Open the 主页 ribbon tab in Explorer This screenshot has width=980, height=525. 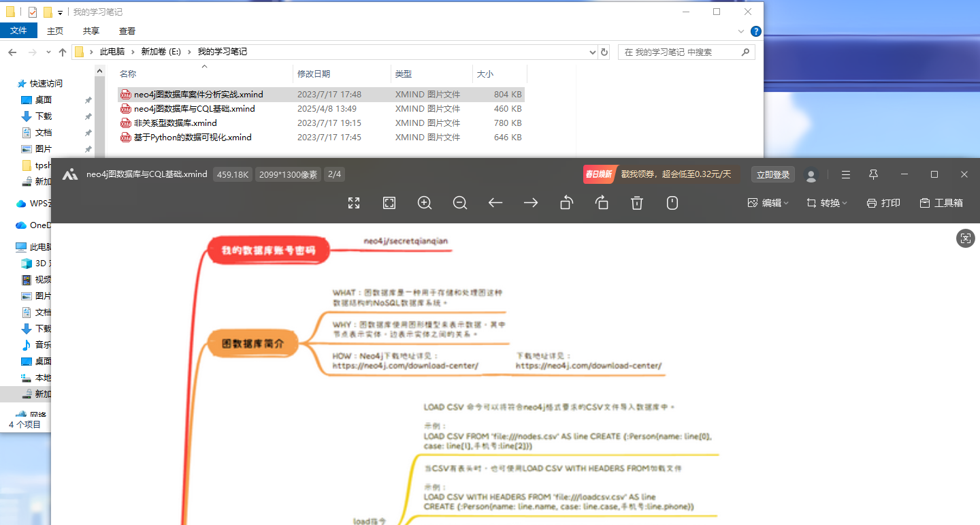tap(55, 31)
